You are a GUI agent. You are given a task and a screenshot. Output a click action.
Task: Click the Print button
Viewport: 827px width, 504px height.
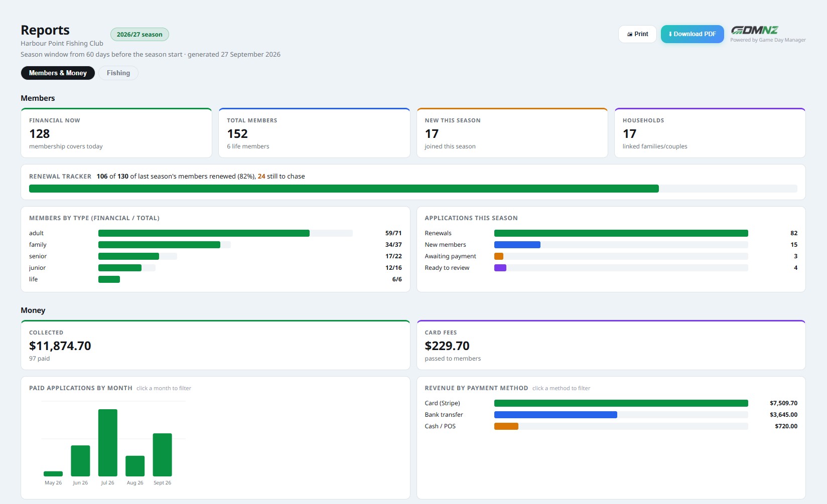637,34
